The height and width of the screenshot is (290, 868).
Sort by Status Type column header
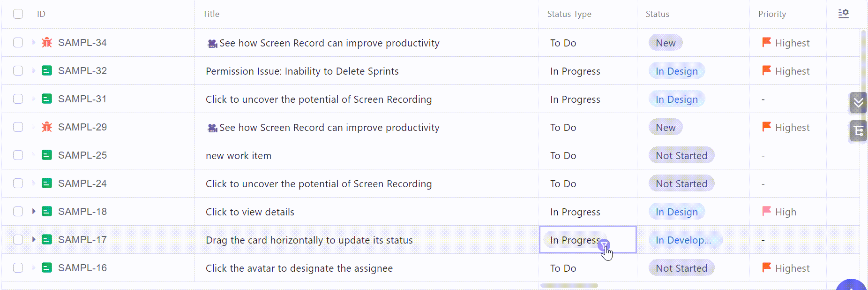pos(569,14)
